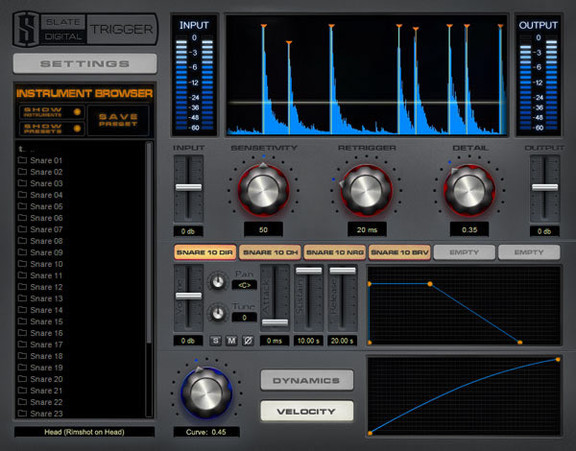Click the blue Curve knob
The image size is (576, 451).
pyautogui.click(x=206, y=393)
